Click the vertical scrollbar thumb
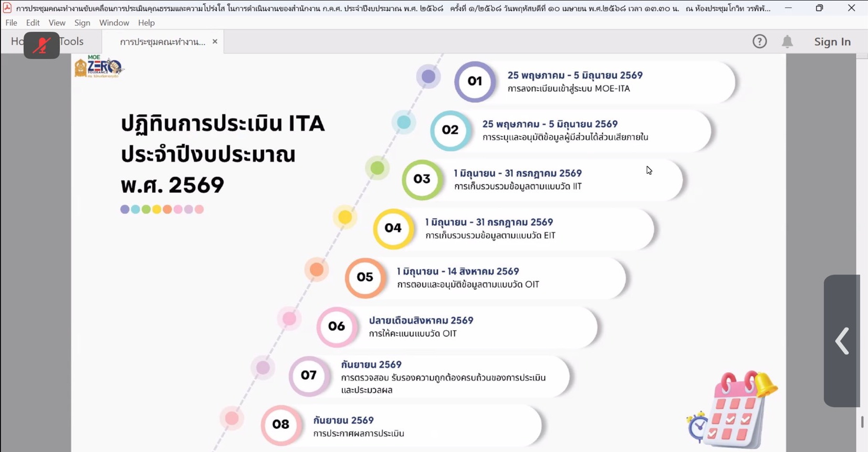868x452 pixels. click(862, 422)
